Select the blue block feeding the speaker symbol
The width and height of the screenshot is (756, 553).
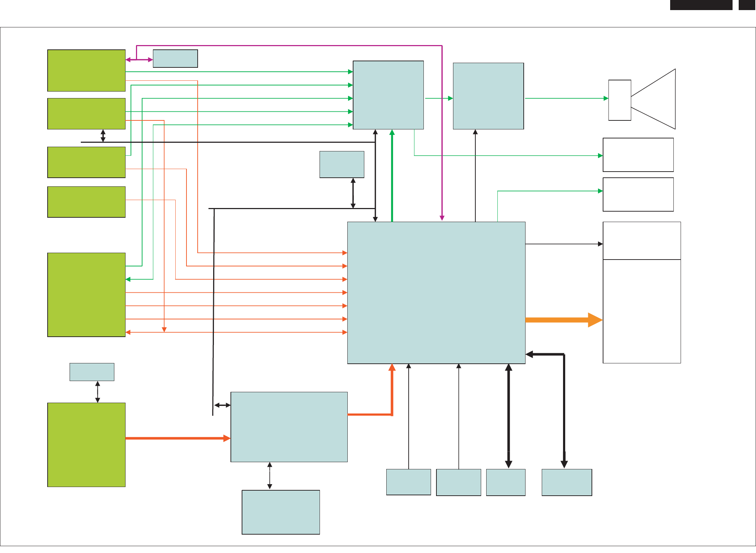click(488, 96)
